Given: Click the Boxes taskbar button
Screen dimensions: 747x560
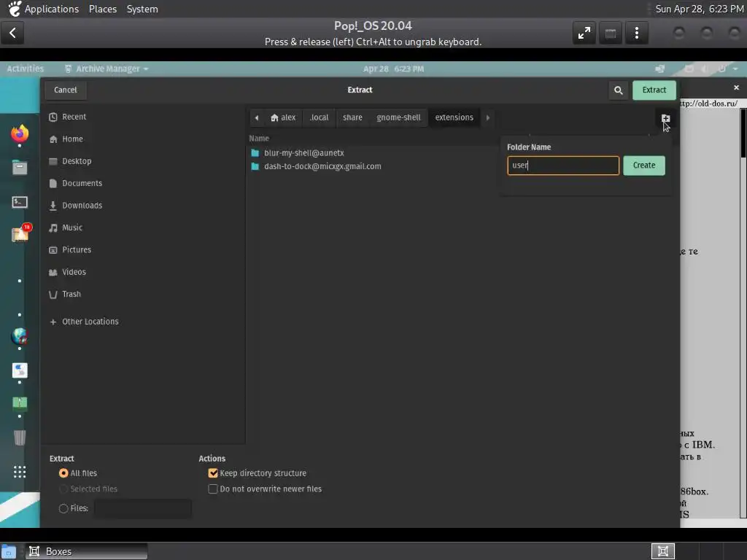Looking at the screenshot, I should 86,551.
